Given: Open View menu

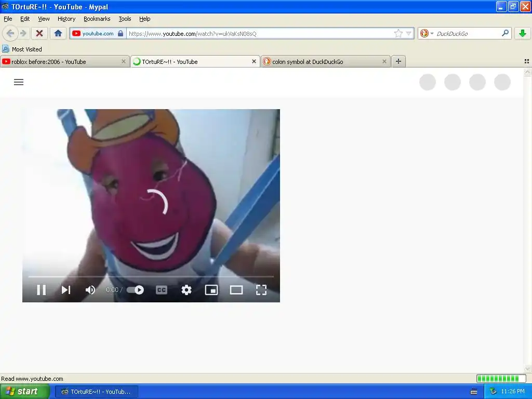Looking at the screenshot, I should pos(44,19).
